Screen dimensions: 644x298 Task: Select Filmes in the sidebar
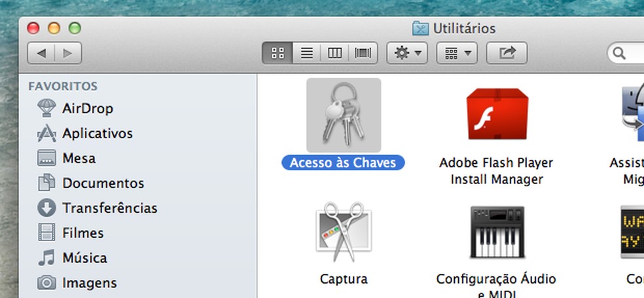click(71, 233)
